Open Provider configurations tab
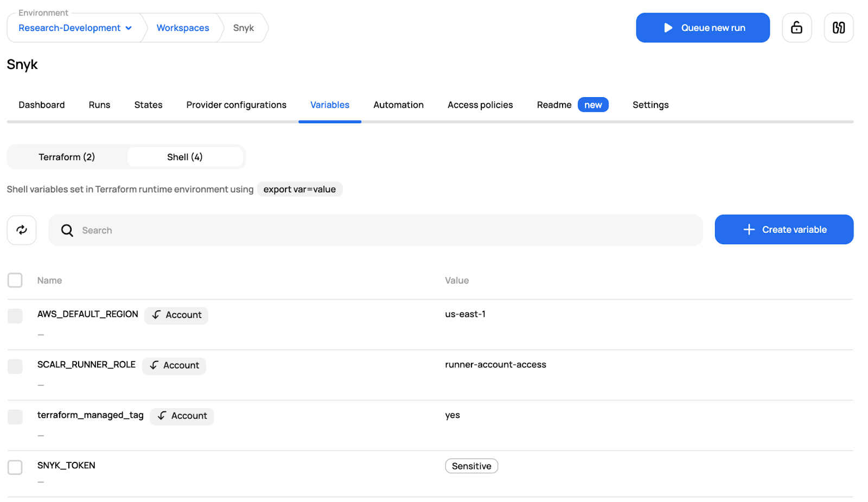868x502 pixels. [x=236, y=105]
